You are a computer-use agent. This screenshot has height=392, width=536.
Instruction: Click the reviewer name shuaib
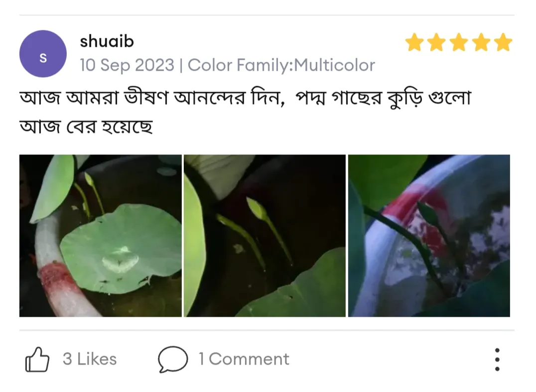(x=107, y=41)
